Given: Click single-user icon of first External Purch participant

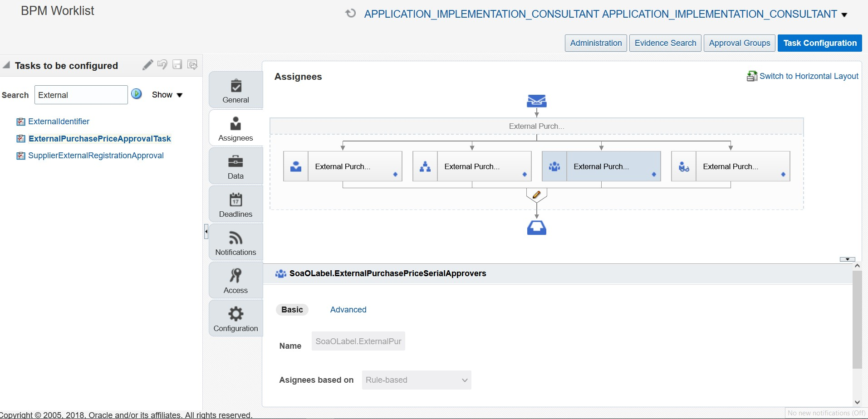Looking at the screenshot, I should click(296, 166).
